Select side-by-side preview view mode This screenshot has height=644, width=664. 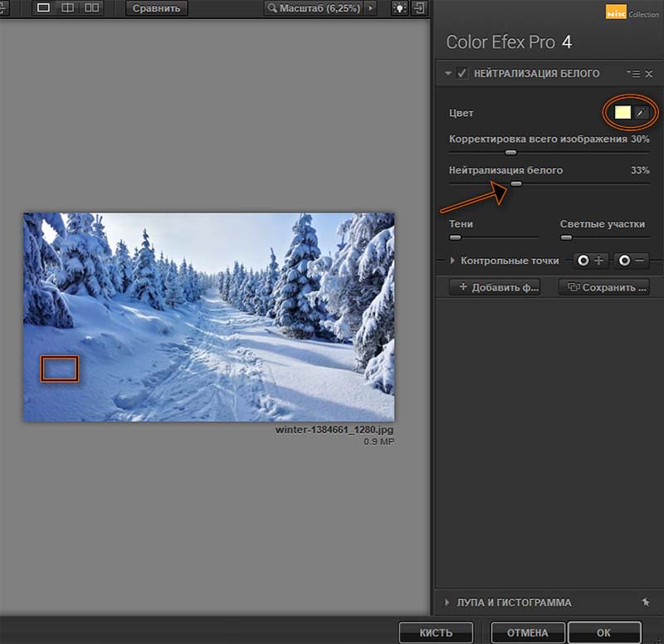pyautogui.click(x=91, y=7)
